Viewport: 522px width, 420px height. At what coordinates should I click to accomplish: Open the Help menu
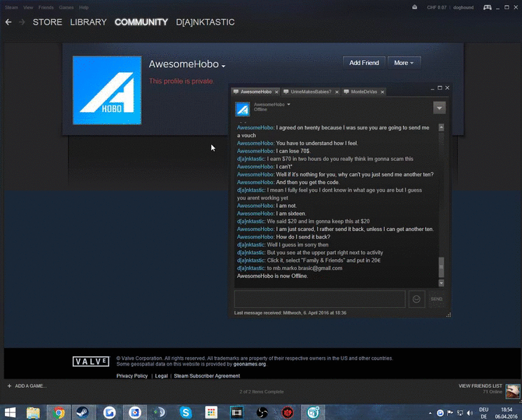pos(83,7)
